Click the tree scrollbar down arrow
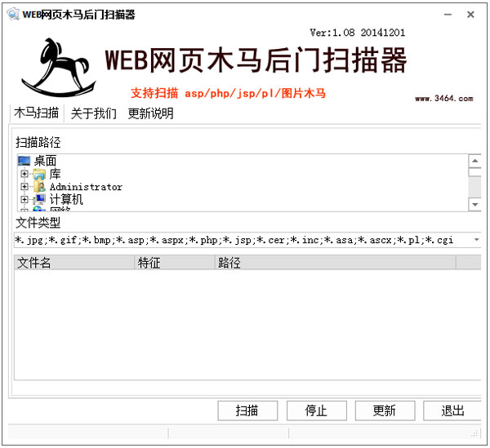The width and height of the screenshot is (490, 448). click(474, 204)
